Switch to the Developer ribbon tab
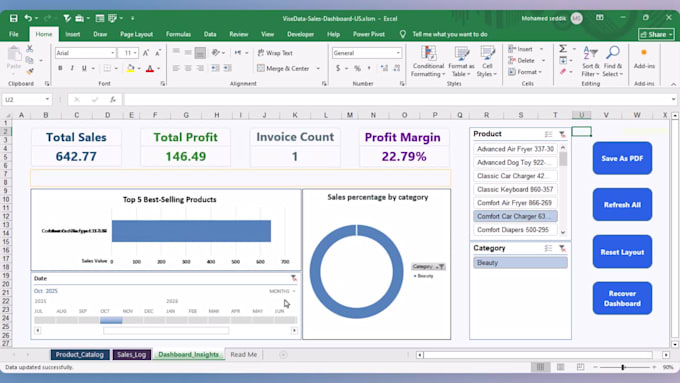The image size is (680, 383). (x=300, y=34)
